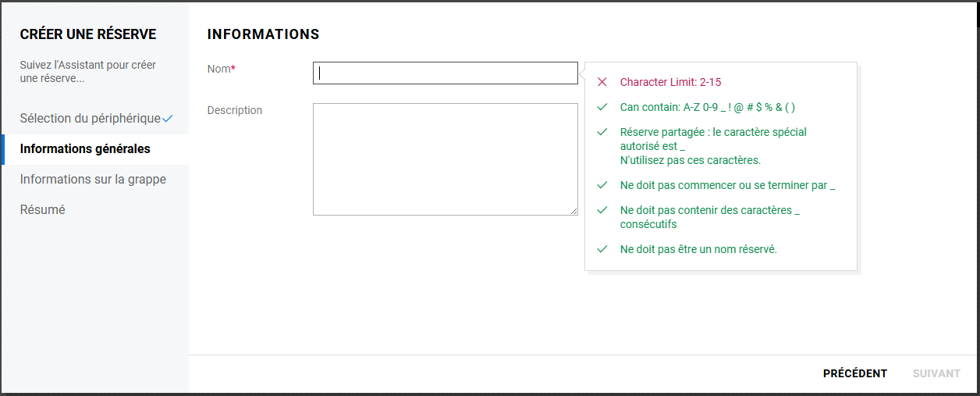Image resolution: width=980 pixels, height=396 pixels.
Task: Click the green check beside 'Can contain' rule
Action: (x=602, y=107)
